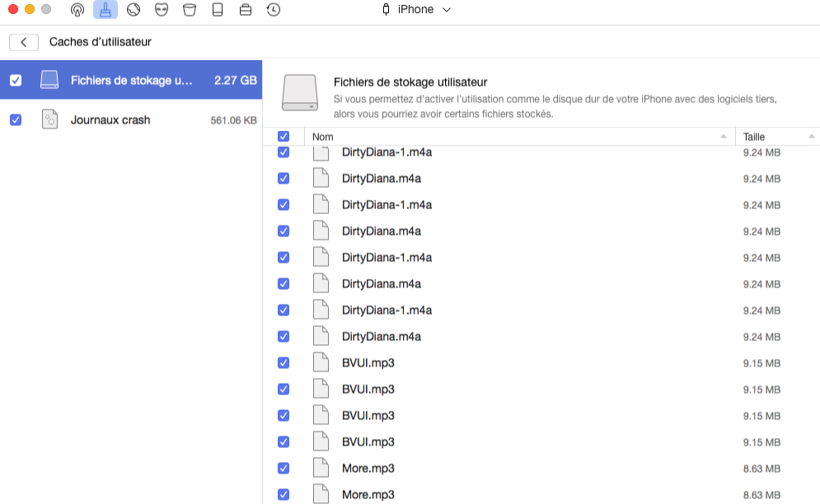Click the 561.06 KB size label
820x504 pixels.
pos(234,120)
